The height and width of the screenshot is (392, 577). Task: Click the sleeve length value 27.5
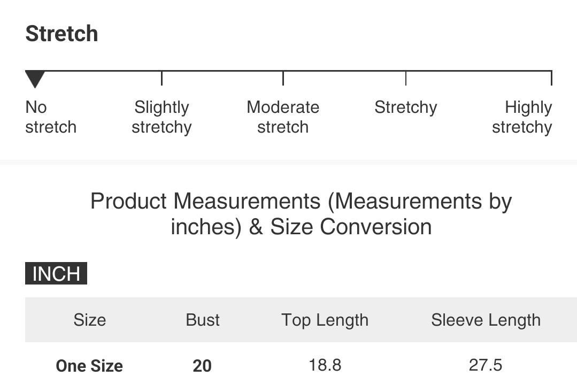[486, 365]
